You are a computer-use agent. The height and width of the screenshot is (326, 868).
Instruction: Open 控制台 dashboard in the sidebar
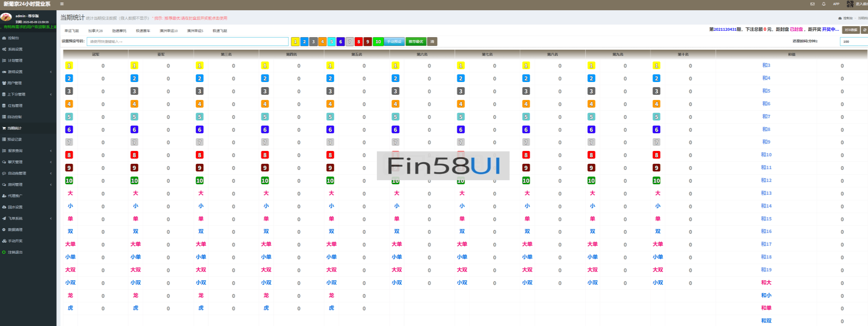point(14,38)
